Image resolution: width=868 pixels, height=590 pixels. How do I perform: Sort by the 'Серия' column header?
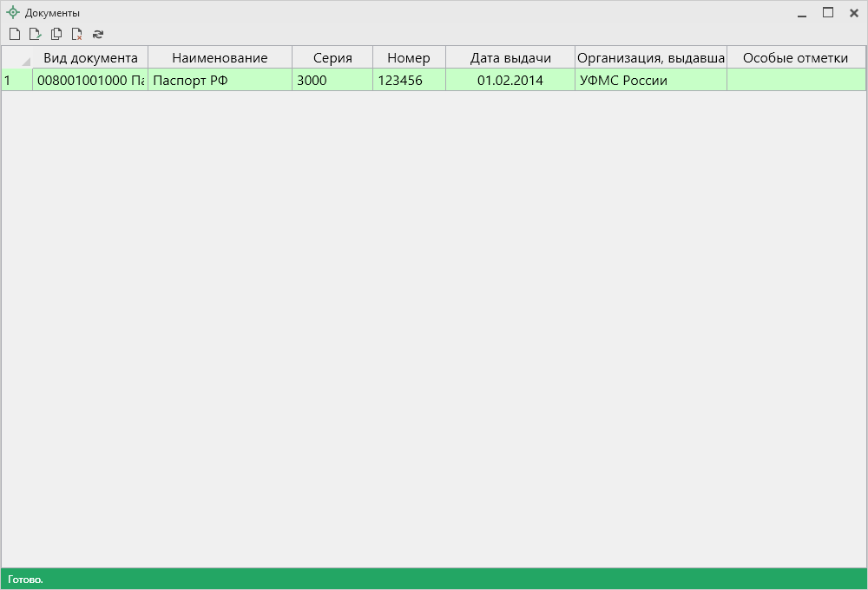click(x=332, y=58)
